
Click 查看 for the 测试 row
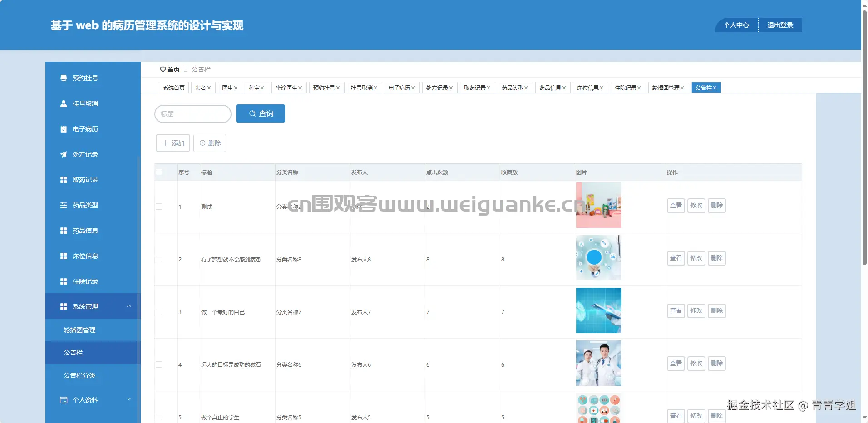point(676,206)
